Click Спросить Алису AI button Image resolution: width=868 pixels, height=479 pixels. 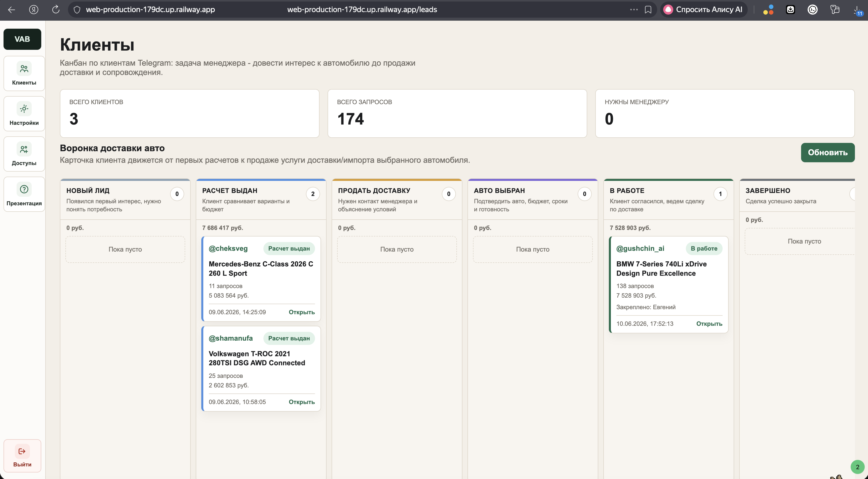coord(703,9)
